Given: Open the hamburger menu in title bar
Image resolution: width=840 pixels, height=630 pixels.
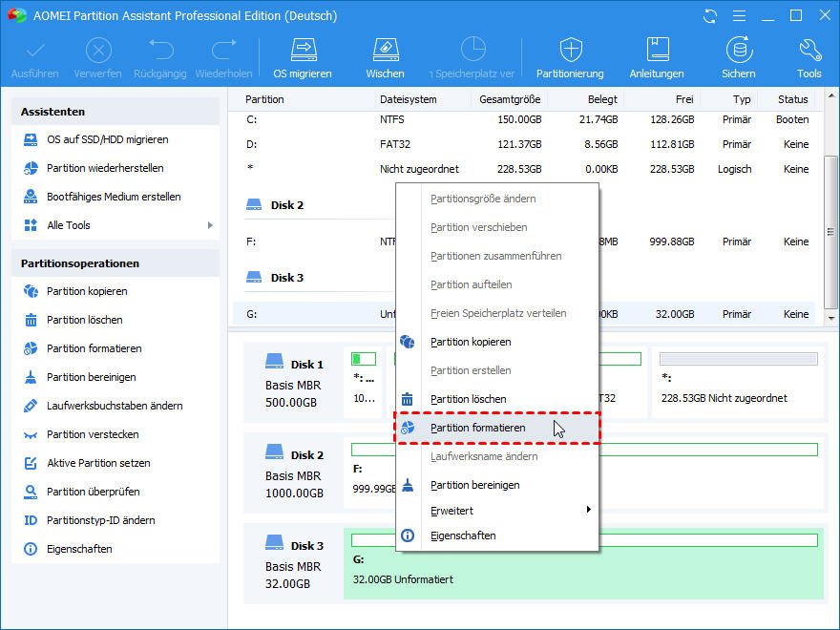Looking at the screenshot, I should coord(739,16).
